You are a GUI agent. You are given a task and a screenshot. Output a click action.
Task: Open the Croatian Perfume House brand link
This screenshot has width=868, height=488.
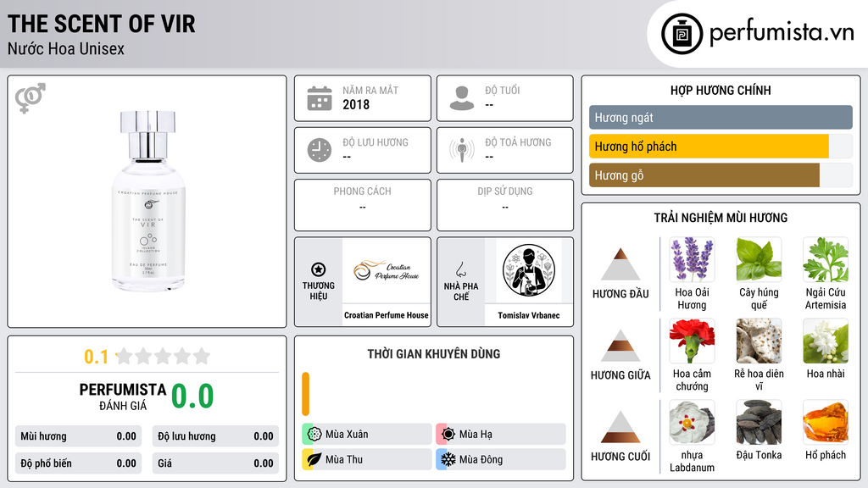[x=387, y=315]
